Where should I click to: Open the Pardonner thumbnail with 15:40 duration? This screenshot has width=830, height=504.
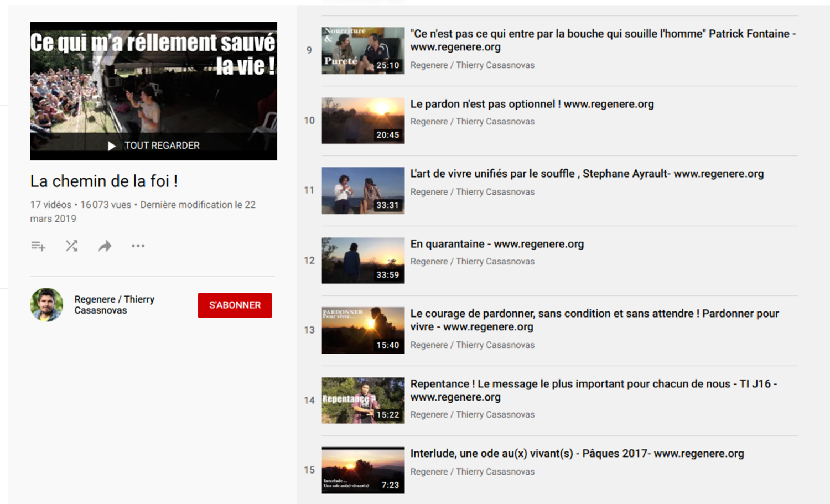pyautogui.click(x=363, y=330)
